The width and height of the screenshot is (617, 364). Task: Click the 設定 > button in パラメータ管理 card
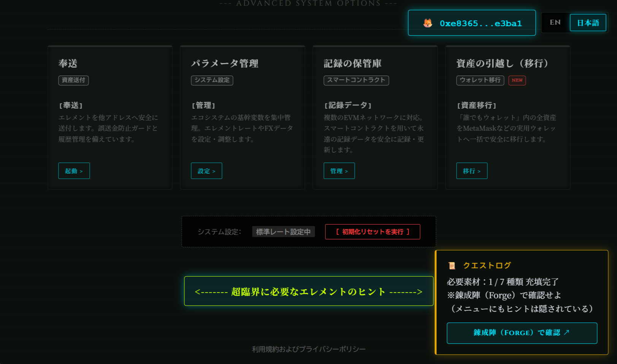pyautogui.click(x=206, y=171)
